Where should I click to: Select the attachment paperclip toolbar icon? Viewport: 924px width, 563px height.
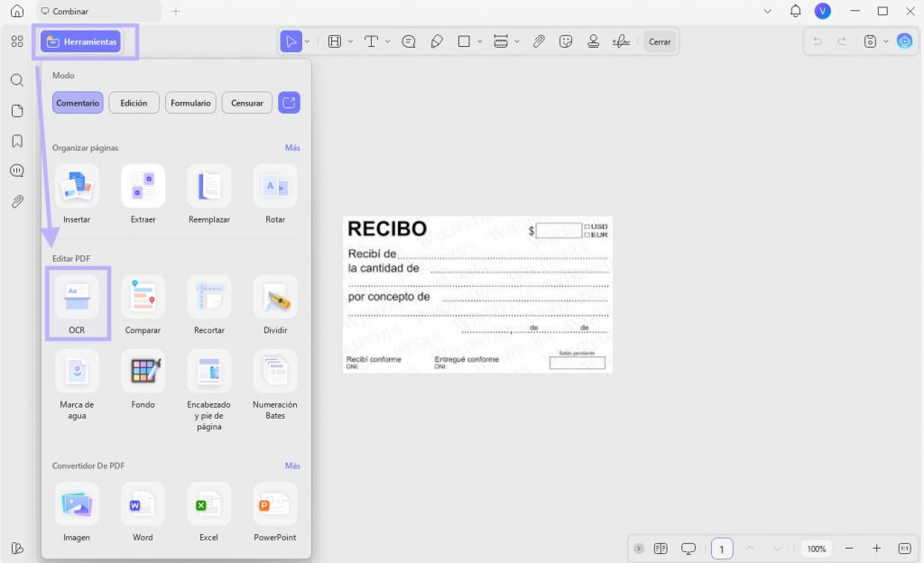coord(539,42)
